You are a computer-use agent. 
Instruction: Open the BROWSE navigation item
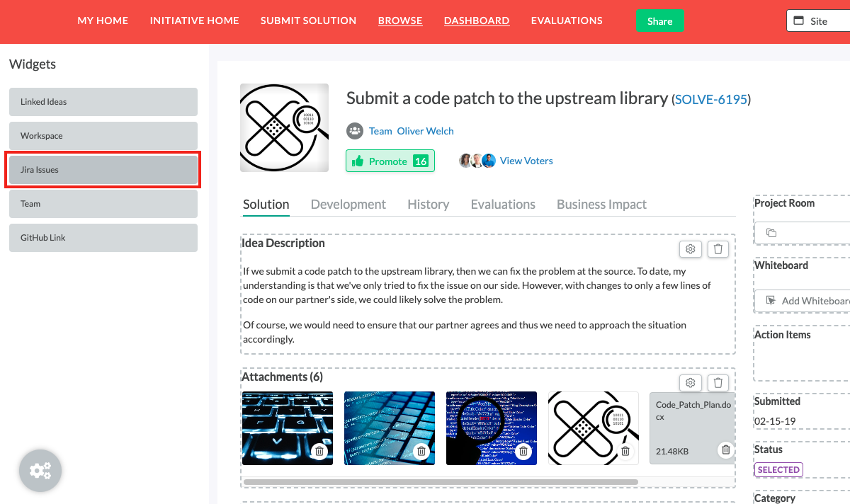(400, 21)
